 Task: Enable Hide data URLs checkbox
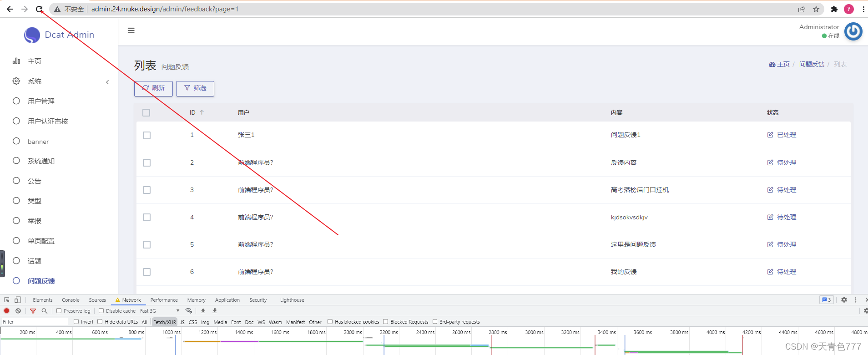coord(100,322)
